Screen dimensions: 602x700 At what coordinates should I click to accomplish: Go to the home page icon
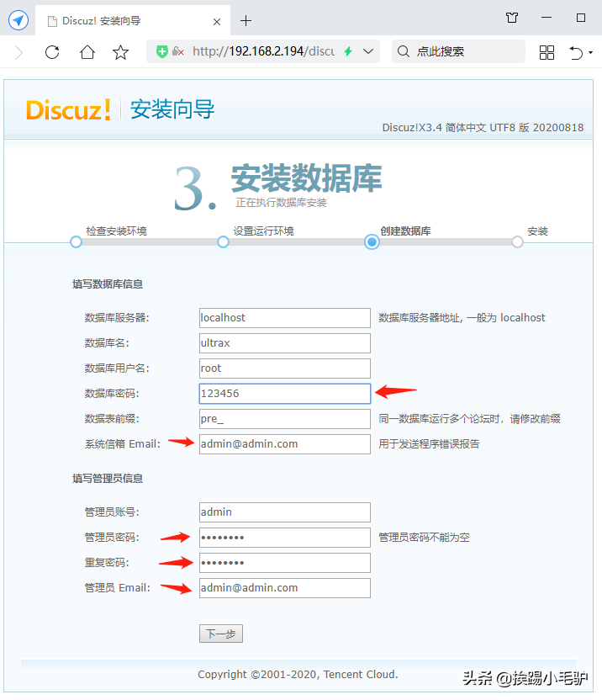(87, 52)
